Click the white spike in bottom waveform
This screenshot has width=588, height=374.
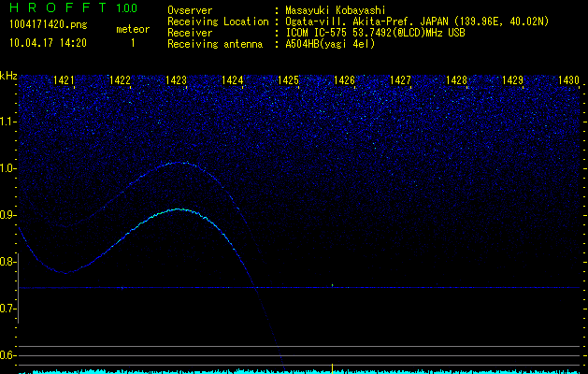332,367
